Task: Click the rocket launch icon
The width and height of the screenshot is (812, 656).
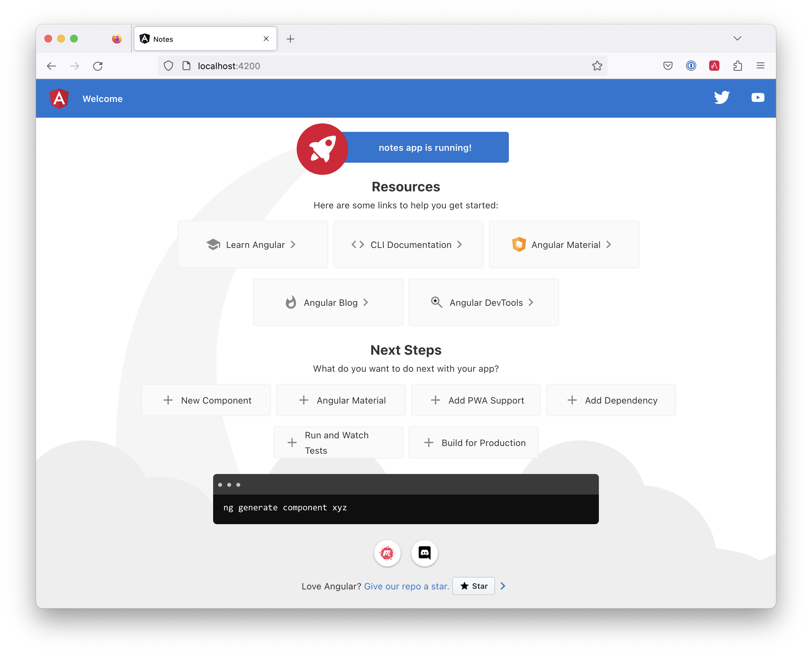Action: [x=324, y=149]
